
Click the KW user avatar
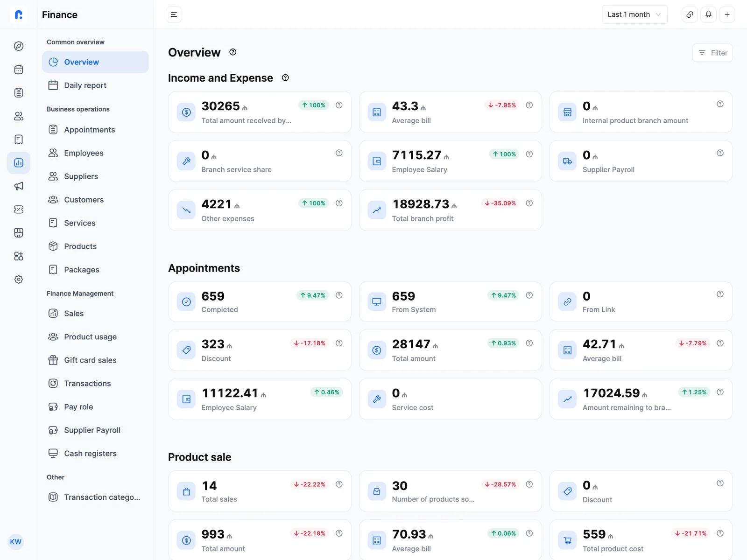[x=16, y=542]
